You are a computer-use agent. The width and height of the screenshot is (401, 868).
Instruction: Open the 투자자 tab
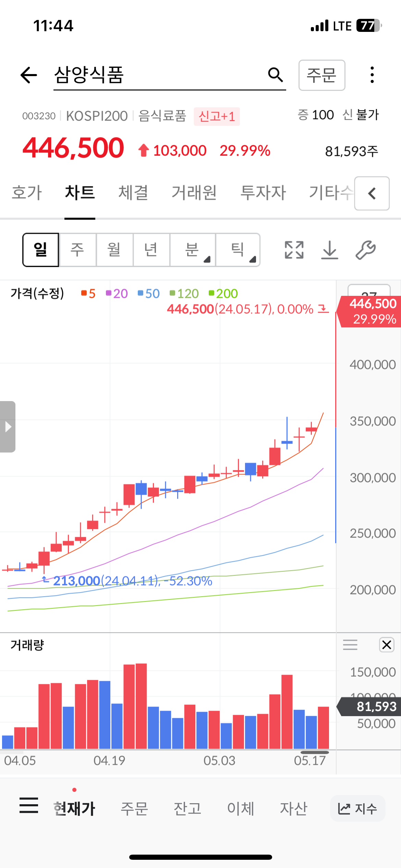(263, 193)
